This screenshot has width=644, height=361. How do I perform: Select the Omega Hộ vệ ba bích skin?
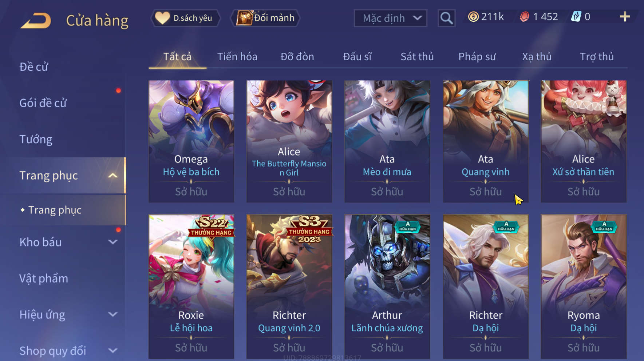pos(191,141)
